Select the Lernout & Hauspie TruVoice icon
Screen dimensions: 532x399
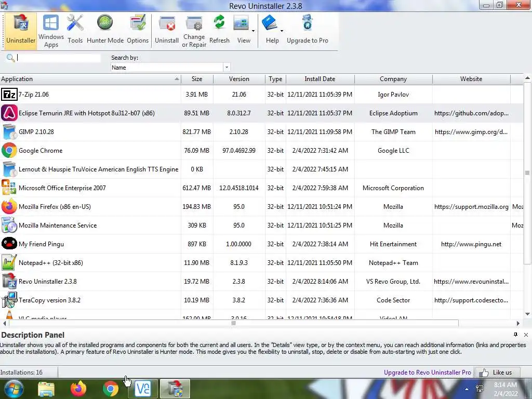pos(9,169)
